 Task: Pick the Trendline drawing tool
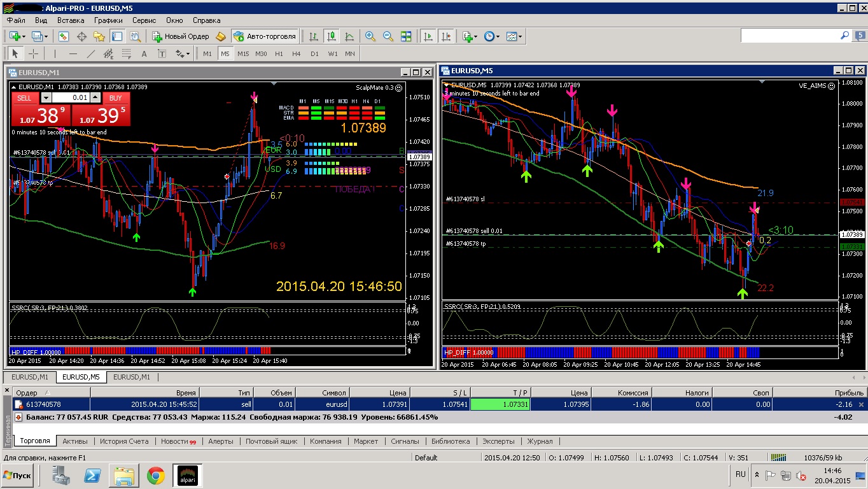click(x=90, y=53)
